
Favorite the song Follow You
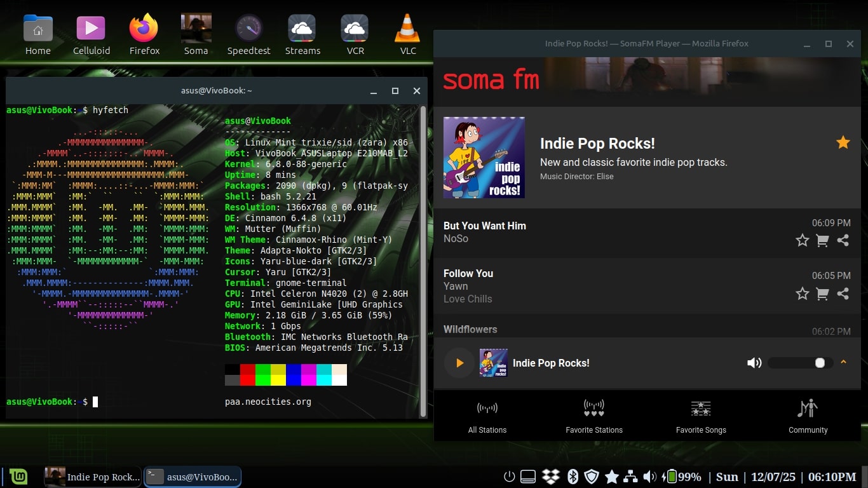802,294
